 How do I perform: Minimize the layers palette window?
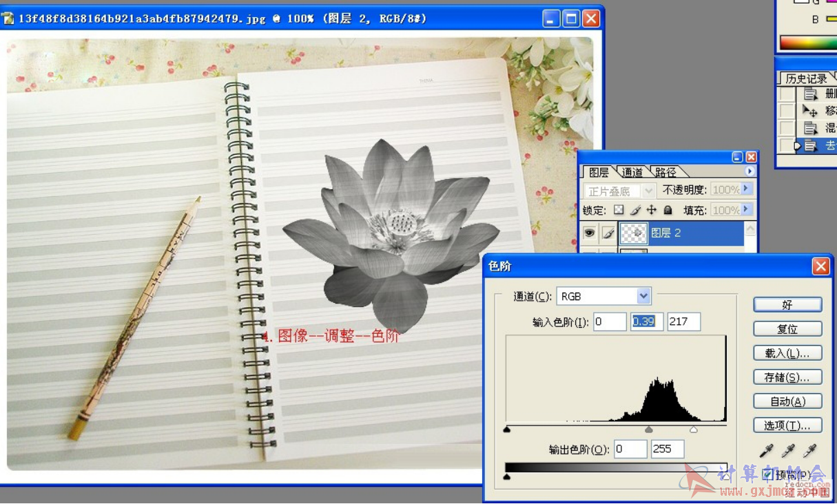(737, 157)
